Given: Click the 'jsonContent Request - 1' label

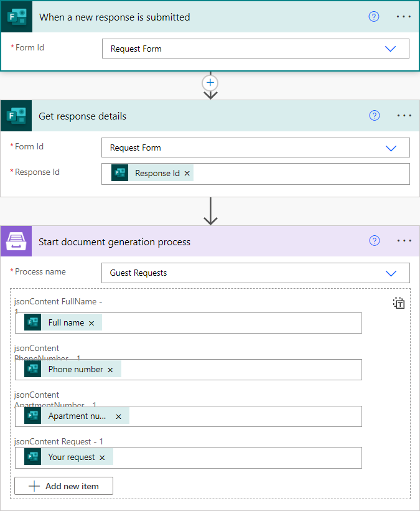Looking at the screenshot, I should tap(58, 441).
